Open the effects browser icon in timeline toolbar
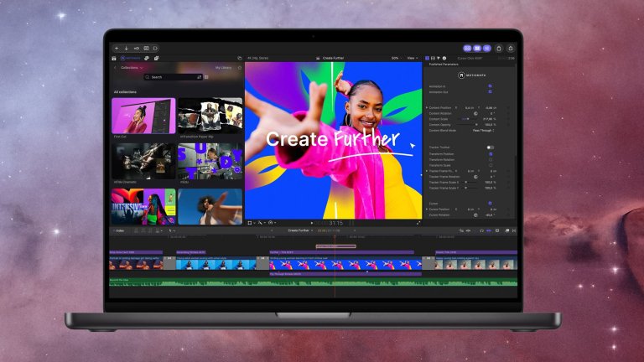The image size is (644, 362). coord(507,230)
